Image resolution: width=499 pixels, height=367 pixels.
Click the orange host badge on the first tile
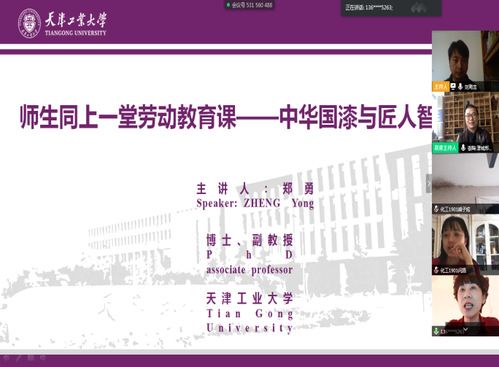441,87
